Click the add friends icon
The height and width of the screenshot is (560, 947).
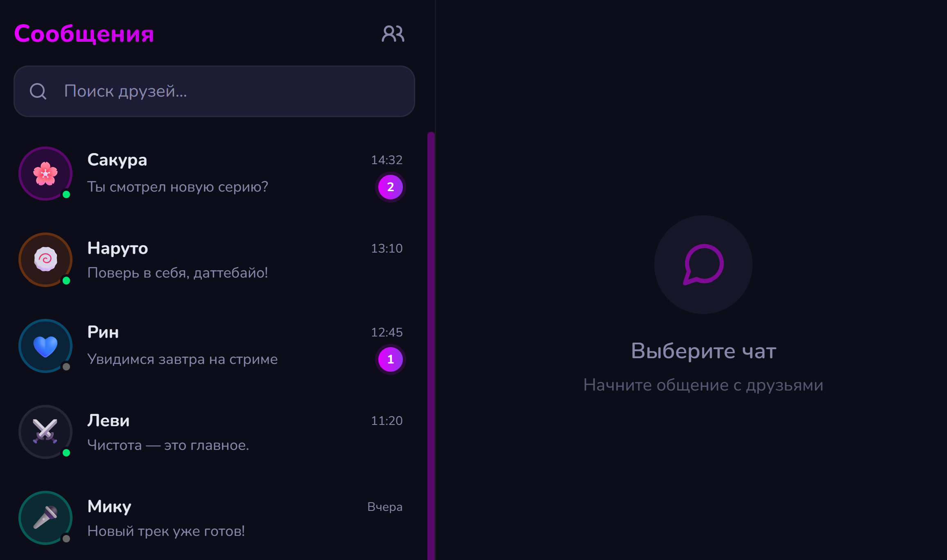[393, 34]
